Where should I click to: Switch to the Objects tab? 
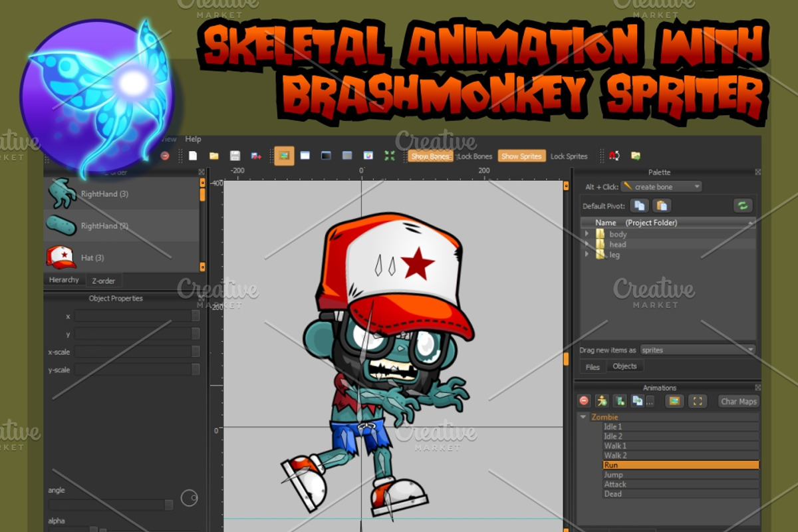[624, 366]
